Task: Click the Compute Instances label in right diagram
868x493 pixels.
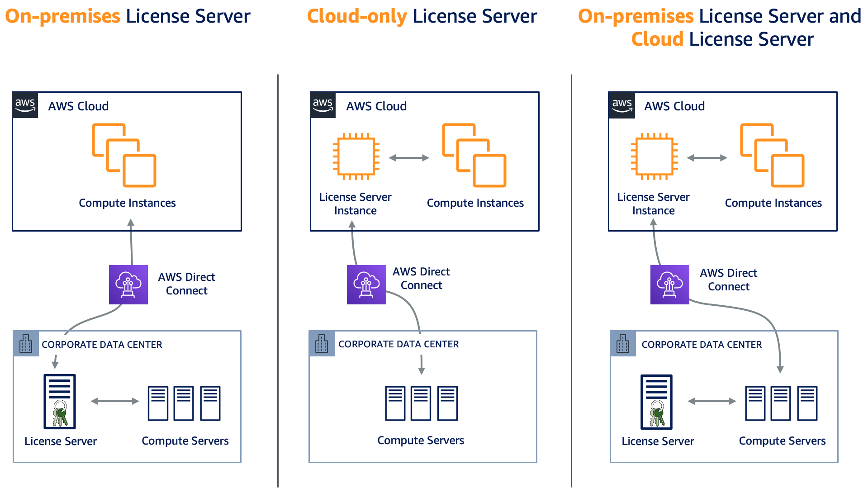Action: click(x=773, y=203)
